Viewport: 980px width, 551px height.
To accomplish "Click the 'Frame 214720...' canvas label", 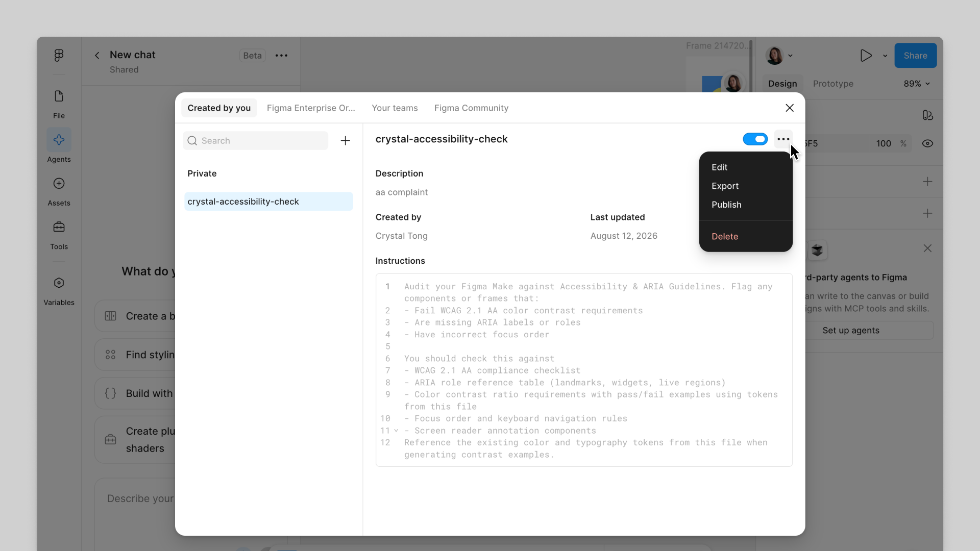I will click(x=718, y=46).
